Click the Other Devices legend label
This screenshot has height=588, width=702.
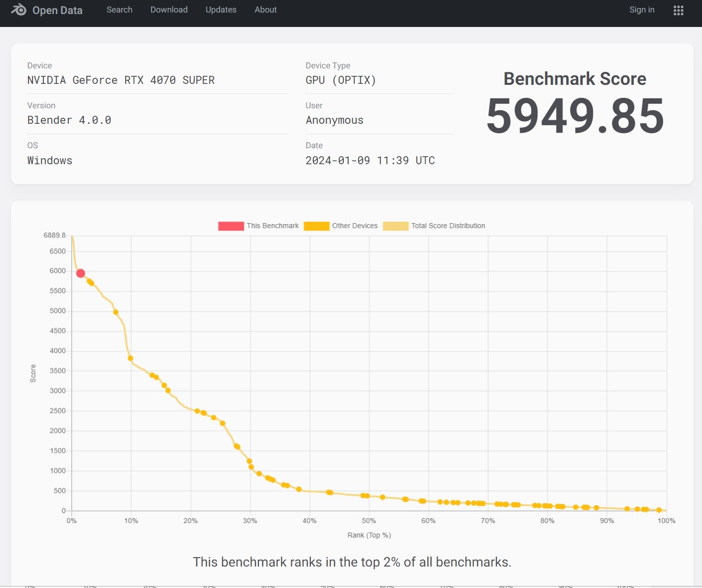tap(355, 226)
